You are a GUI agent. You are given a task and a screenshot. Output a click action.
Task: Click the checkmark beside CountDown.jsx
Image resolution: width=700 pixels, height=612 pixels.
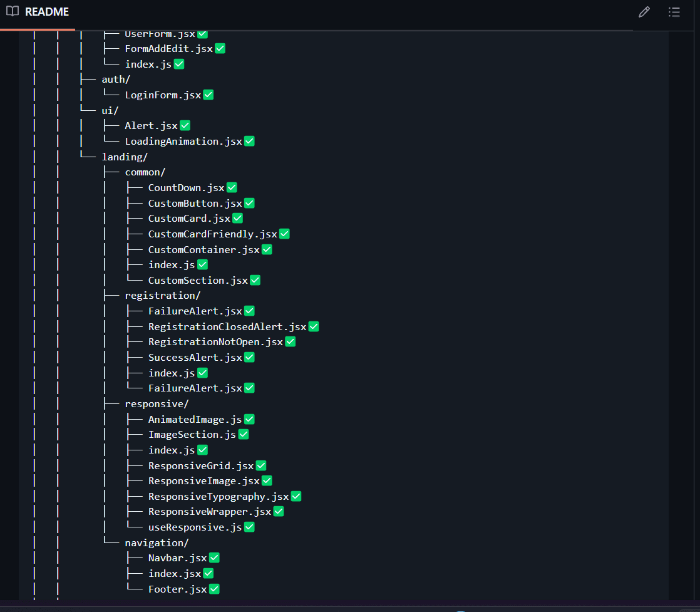[x=232, y=187]
